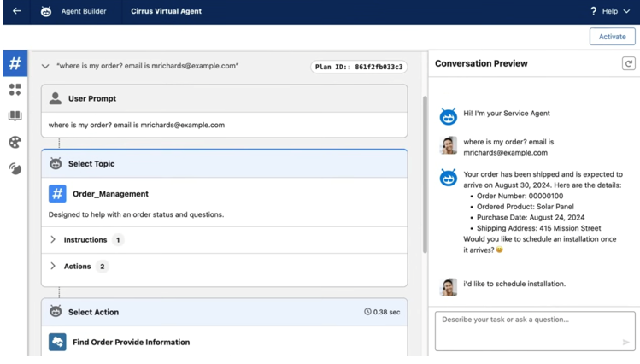Screen dimensions: 640x364
Task: Click the Activate button
Action: [x=612, y=37]
